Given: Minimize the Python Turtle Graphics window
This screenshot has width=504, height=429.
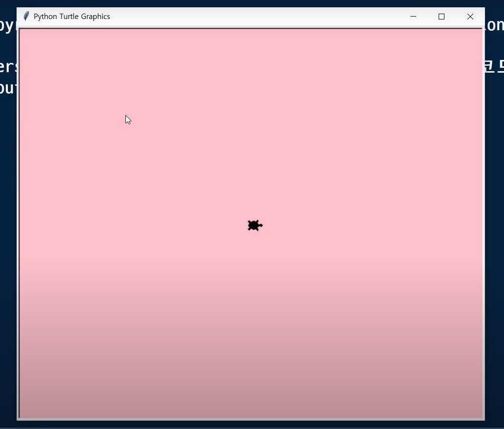Looking at the screenshot, I should tap(413, 17).
